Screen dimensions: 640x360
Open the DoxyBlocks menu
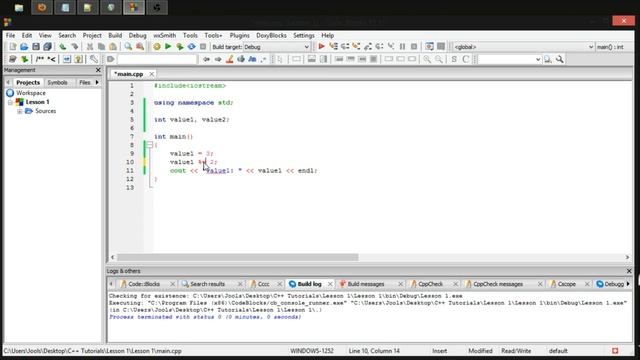pos(271,36)
